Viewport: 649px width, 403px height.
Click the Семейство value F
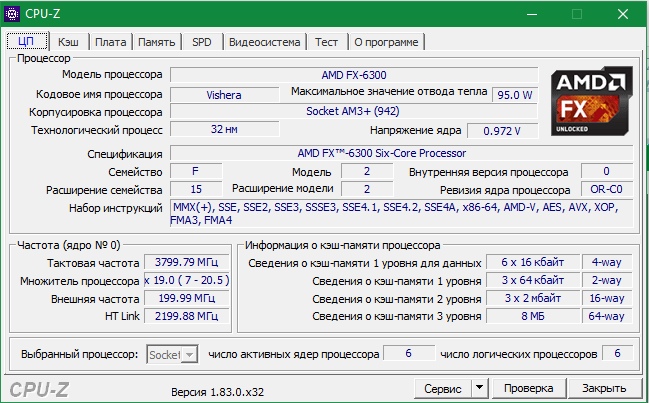pyautogui.click(x=196, y=171)
